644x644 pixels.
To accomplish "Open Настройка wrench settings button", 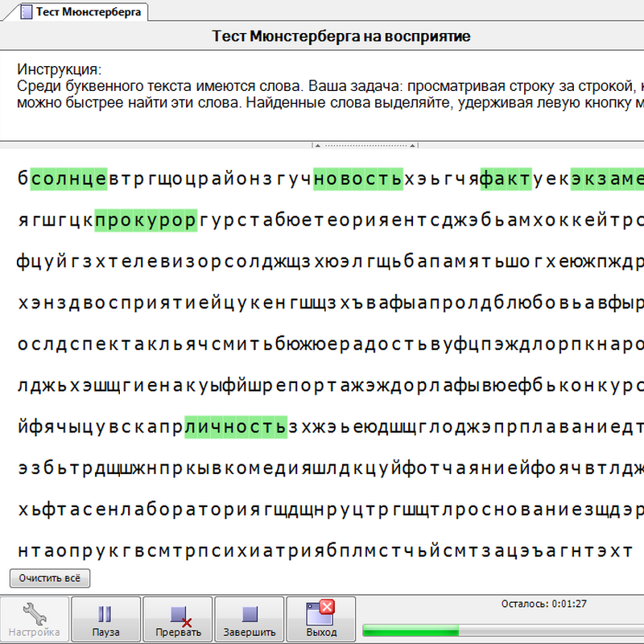I will pos(34,620).
